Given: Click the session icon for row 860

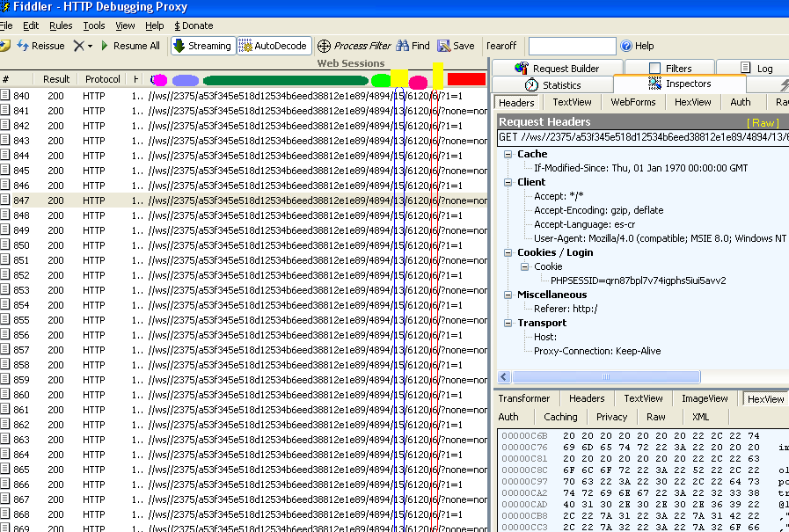Looking at the screenshot, I should 5,394.
